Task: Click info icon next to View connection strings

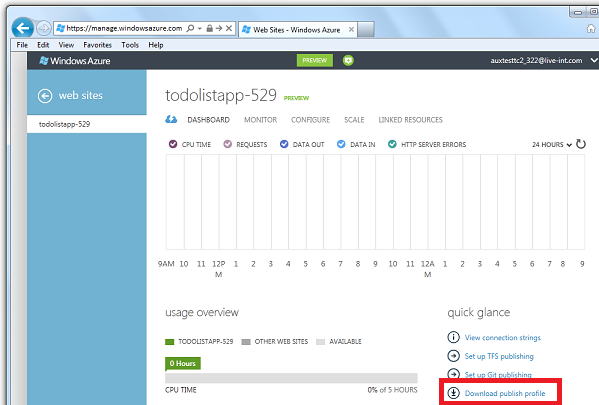Action: coord(453,337)
